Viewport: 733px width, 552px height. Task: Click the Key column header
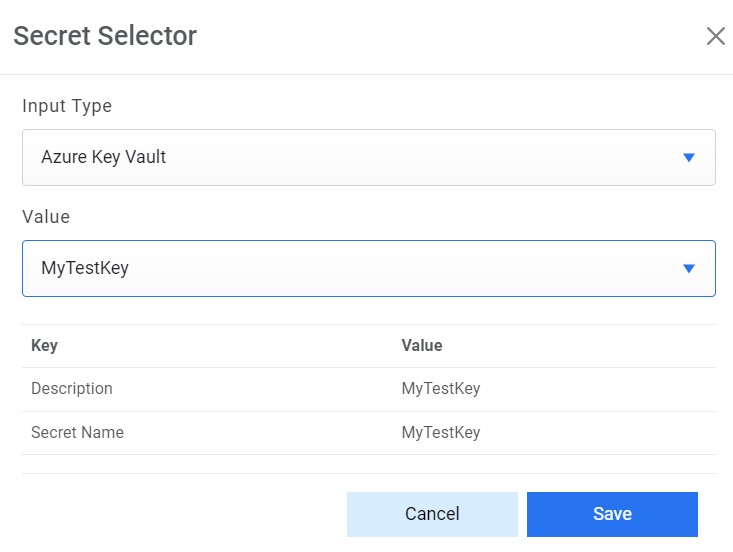pyautogui.click(x=44, y=346)
